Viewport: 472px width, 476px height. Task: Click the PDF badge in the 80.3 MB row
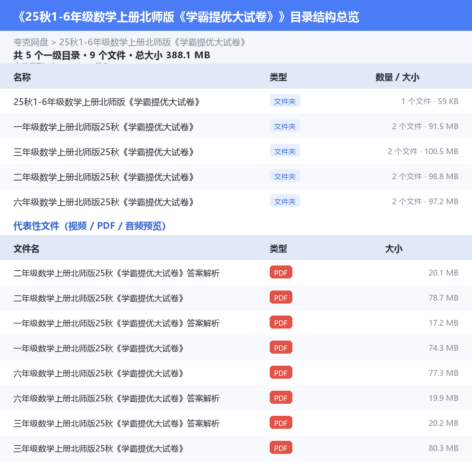(281, 448)
